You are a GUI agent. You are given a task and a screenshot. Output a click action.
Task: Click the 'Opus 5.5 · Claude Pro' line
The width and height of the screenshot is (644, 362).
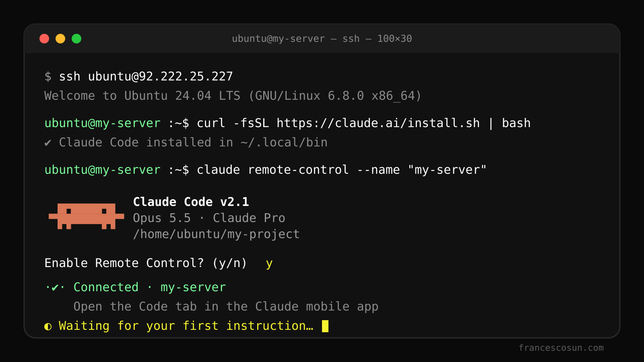[x=209, y=218]
